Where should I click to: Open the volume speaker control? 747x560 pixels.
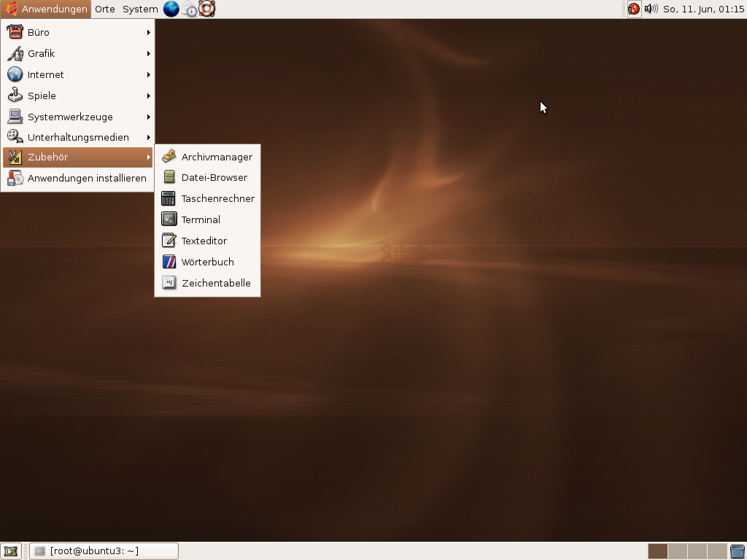tap(651, 9)
